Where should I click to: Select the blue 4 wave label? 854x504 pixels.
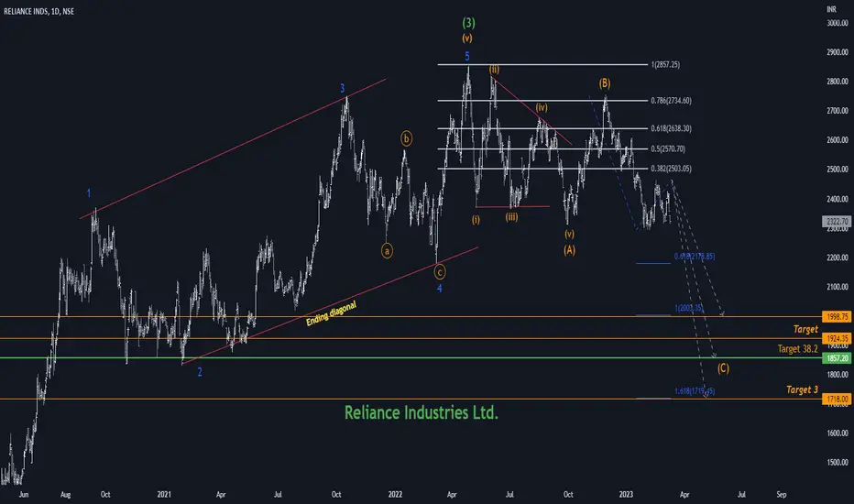pyautogui.click(x=440, y=289)
